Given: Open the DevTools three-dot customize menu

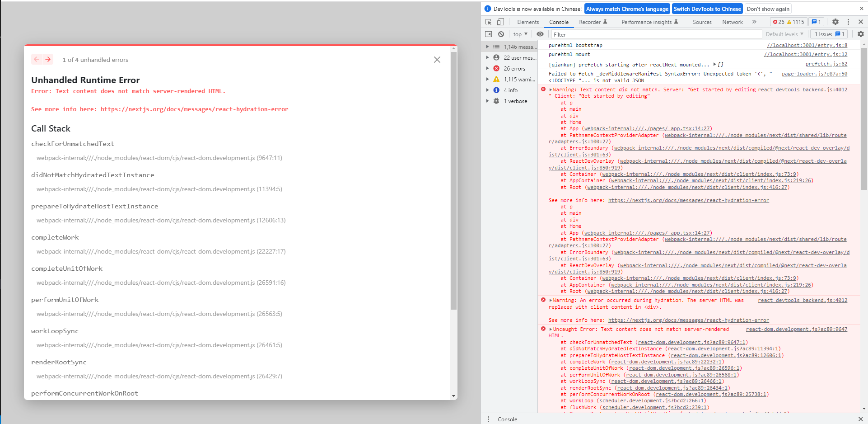Looking at the screenshot, I should tap(848, 22).
